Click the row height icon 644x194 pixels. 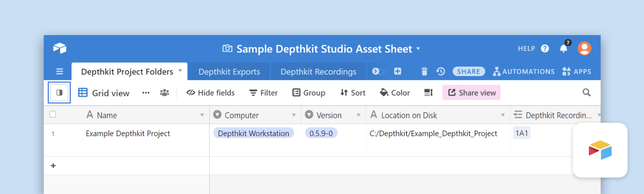tap(428, 93)
